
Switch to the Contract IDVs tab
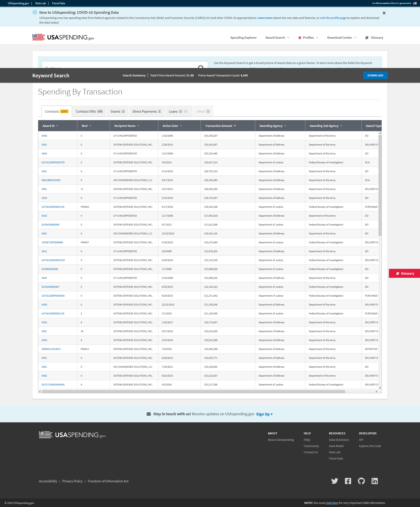point(89,111)
